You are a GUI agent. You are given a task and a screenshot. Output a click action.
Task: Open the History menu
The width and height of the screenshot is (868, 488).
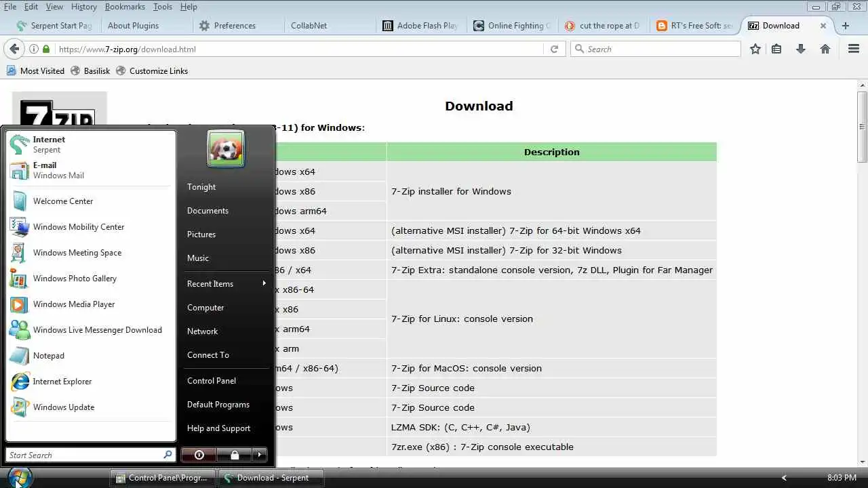pyautogui.click(x=83, y=7)
